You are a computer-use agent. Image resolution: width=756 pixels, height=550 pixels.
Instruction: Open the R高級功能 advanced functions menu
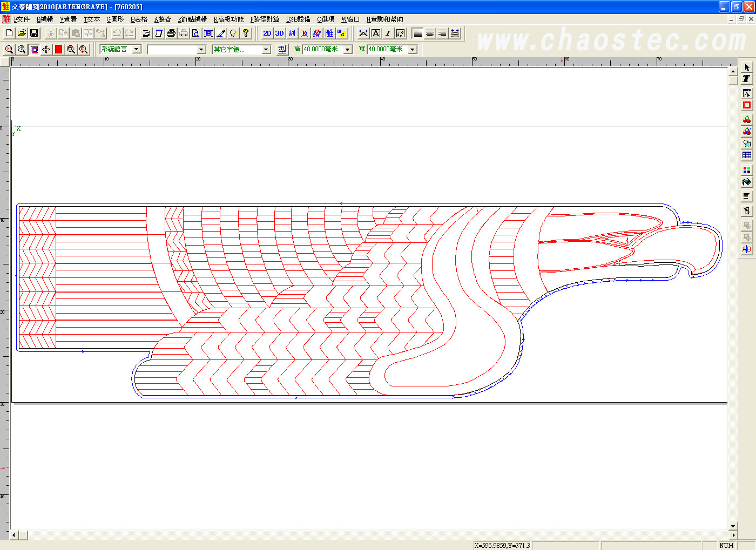(228, 19)
